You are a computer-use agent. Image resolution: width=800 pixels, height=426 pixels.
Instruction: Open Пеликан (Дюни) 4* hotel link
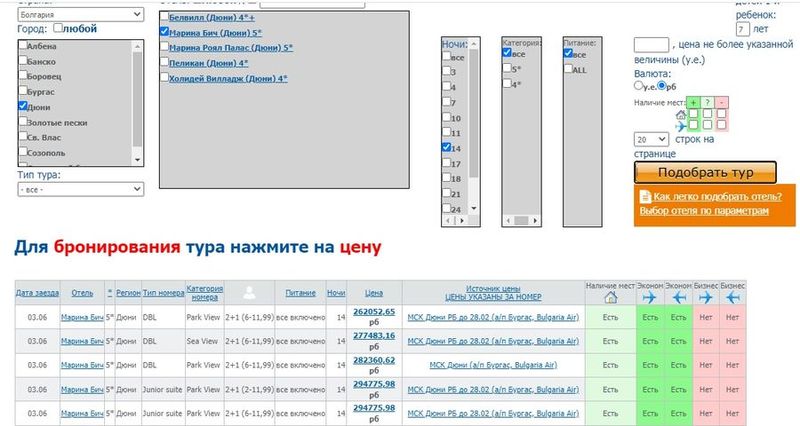208,63
